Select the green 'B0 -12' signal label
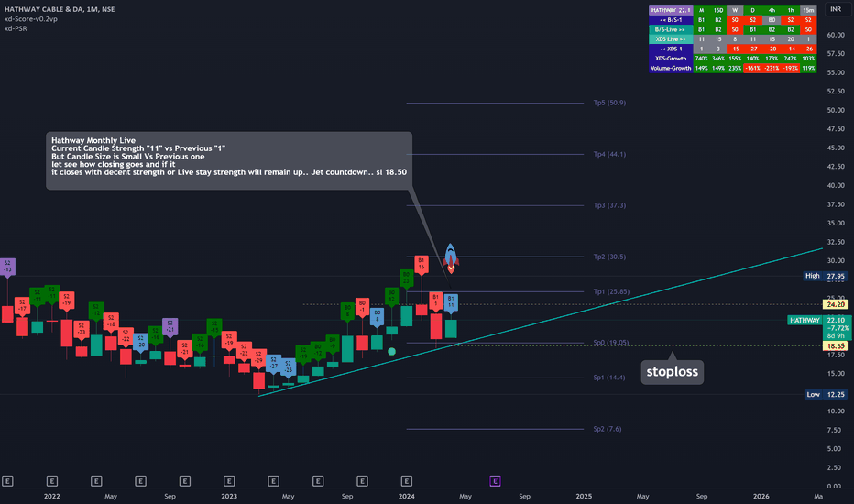This screenshot has width=854, height=504. coord(318,350)
